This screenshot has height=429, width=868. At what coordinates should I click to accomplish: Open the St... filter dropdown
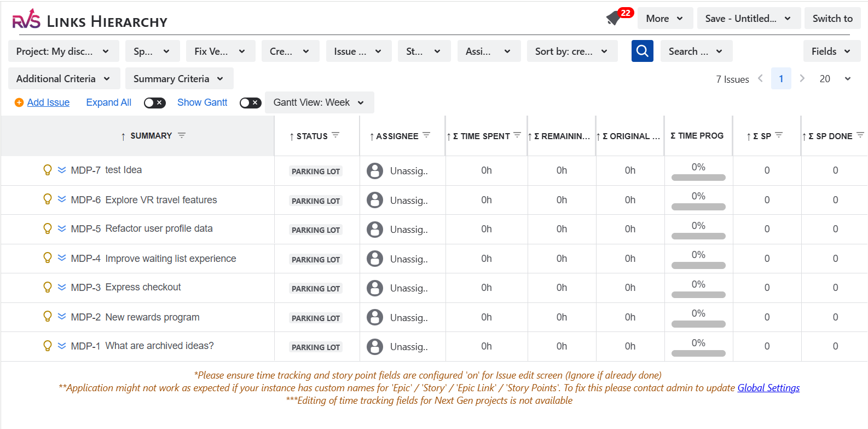(424, 51)
